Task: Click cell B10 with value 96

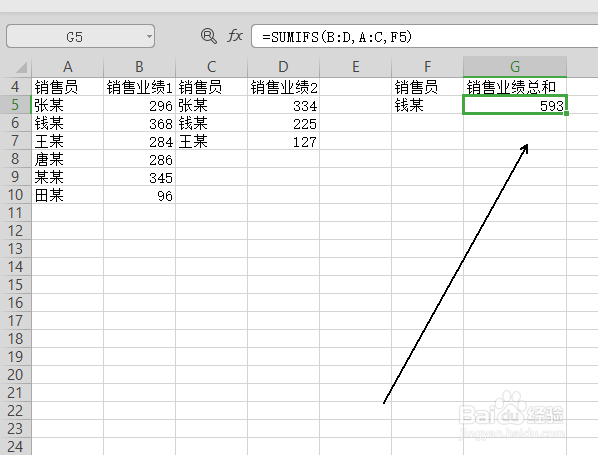Action: [x=140, y=195]
